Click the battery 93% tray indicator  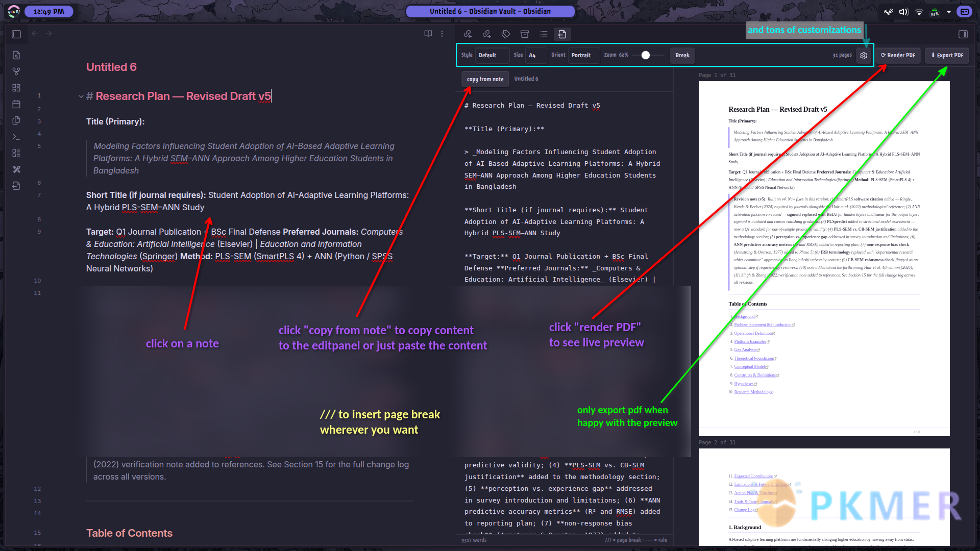click(x=935, y=12)
